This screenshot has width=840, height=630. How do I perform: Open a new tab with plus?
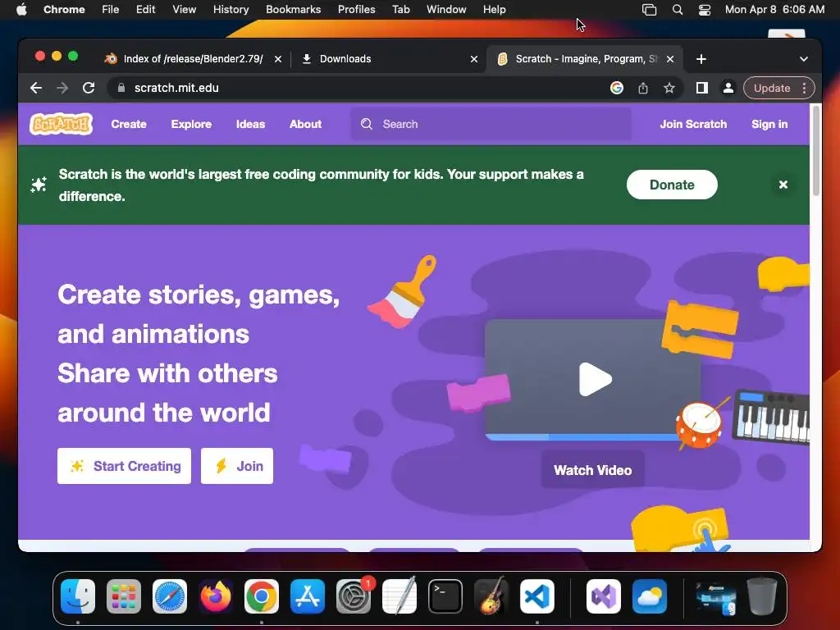(x=701, y=59)
